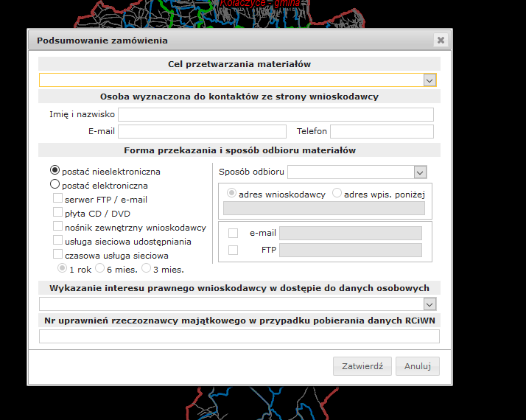Choose the 6 mies. radio option

click(x=100, y=268)
